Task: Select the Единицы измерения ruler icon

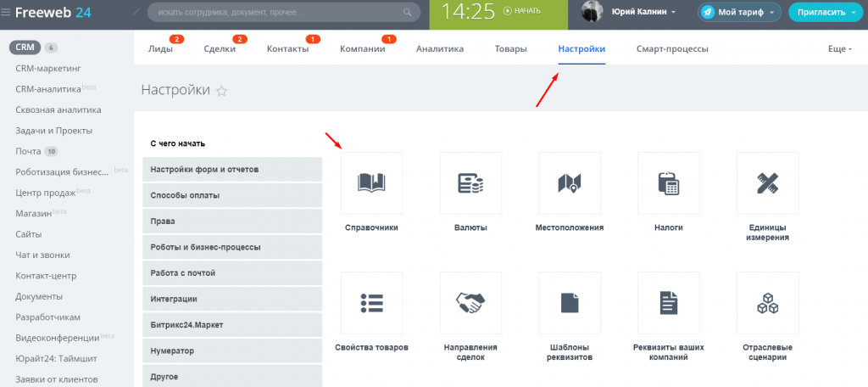Action: coord(768,182)
